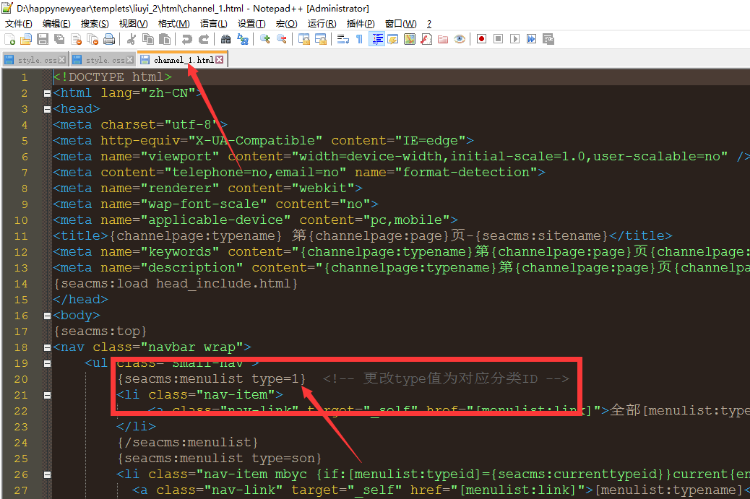The image size is (750, 499).
Task: Click the <!DOCTYPE html> line
Action: click(x=112, y=77)
